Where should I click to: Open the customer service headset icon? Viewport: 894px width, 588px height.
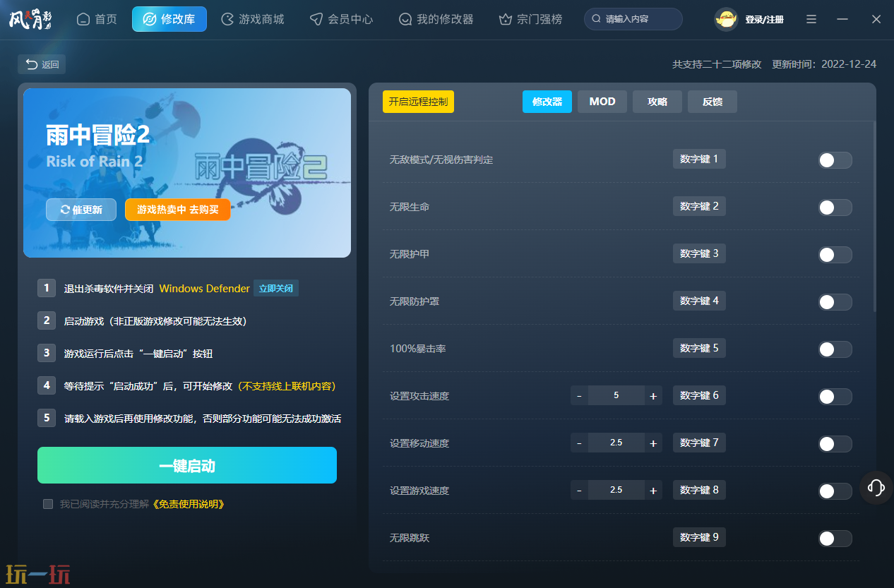876,487
